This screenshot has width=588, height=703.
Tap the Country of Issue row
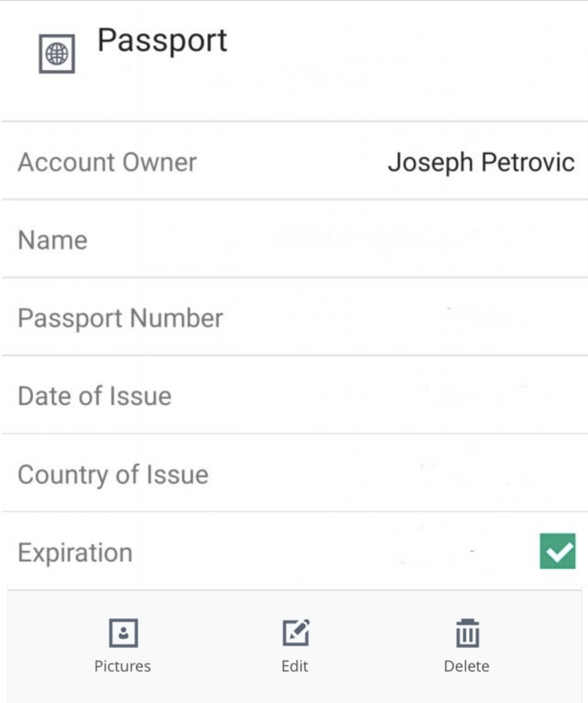[x=294, y=473]
